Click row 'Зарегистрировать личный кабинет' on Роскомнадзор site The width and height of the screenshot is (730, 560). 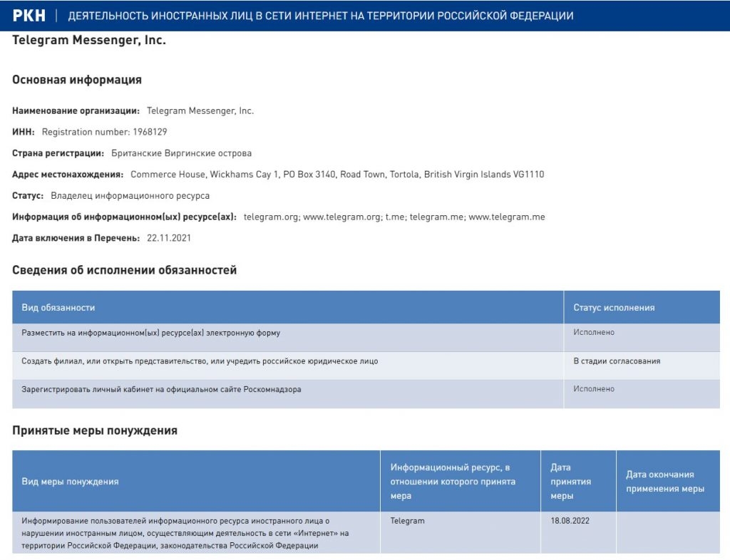pyautogui.click(x=288, y=394)
